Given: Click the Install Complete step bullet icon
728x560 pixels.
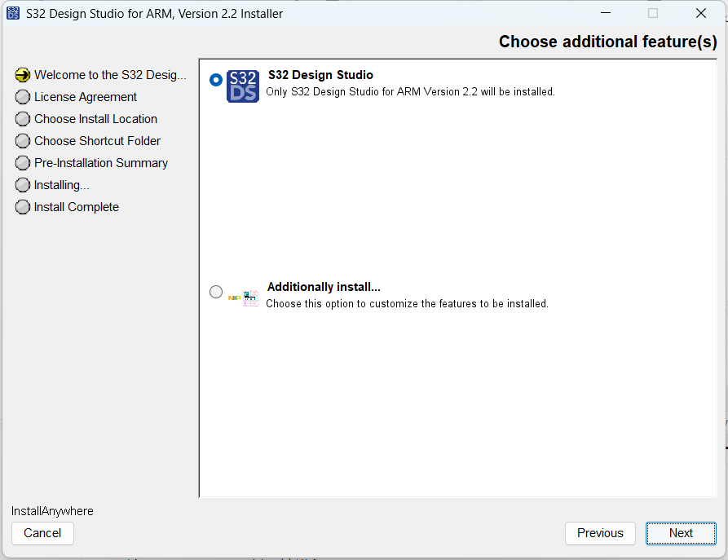Looking at the screenshot, I should [x=23, y=207].
